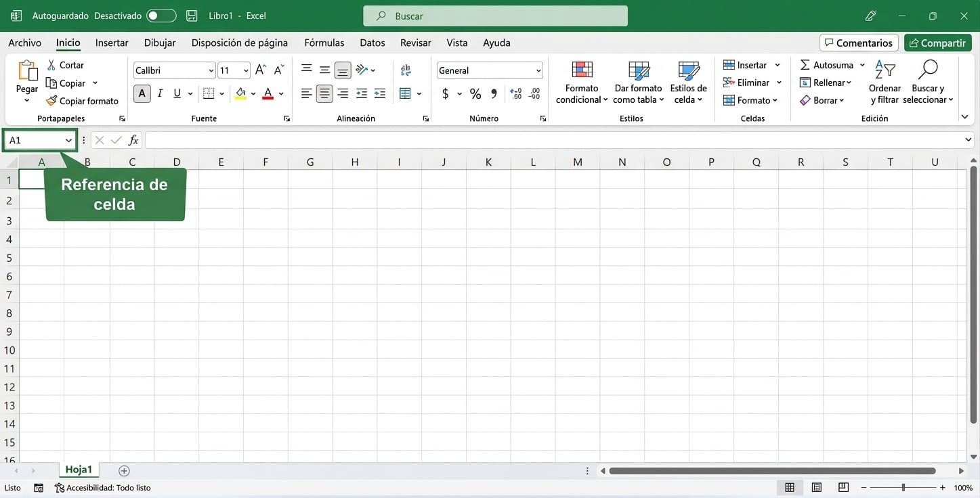
Task: Apply currency dollar format
Action: pos(445,93)
